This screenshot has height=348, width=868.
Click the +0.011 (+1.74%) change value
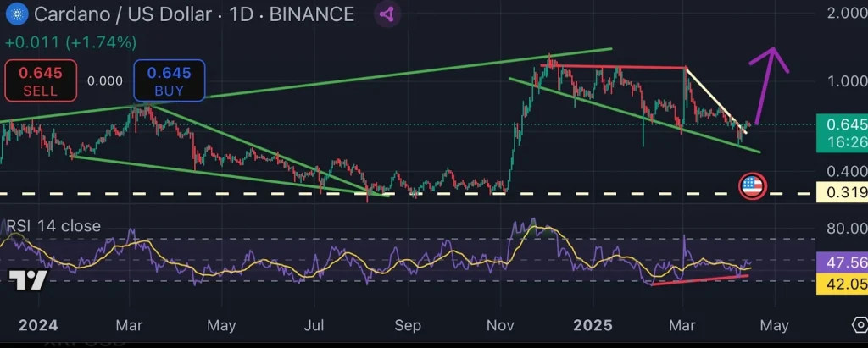71,42
